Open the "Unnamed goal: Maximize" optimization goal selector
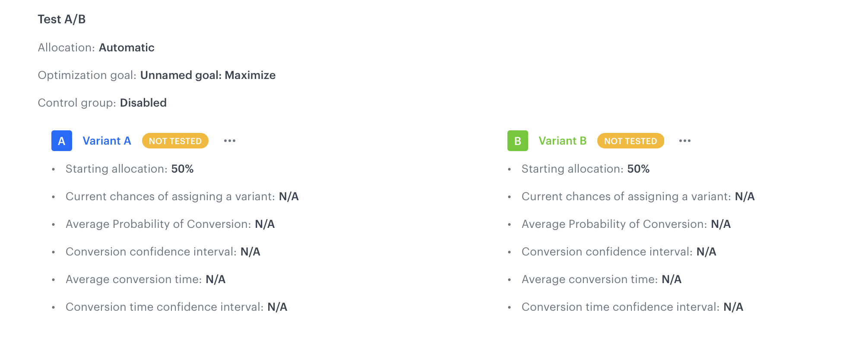The height and width of the screenshot is (347, 868). pos(208,75)
